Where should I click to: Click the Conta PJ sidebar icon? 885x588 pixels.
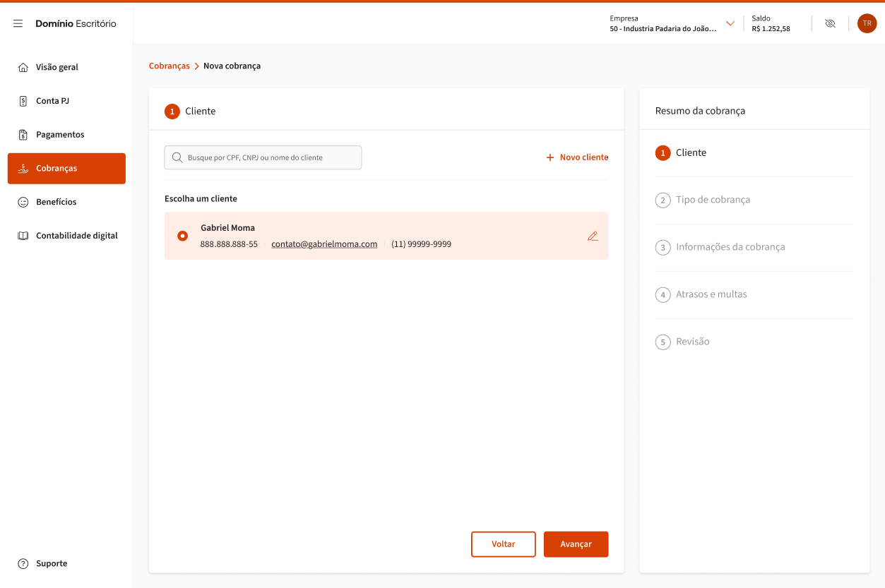23,101
